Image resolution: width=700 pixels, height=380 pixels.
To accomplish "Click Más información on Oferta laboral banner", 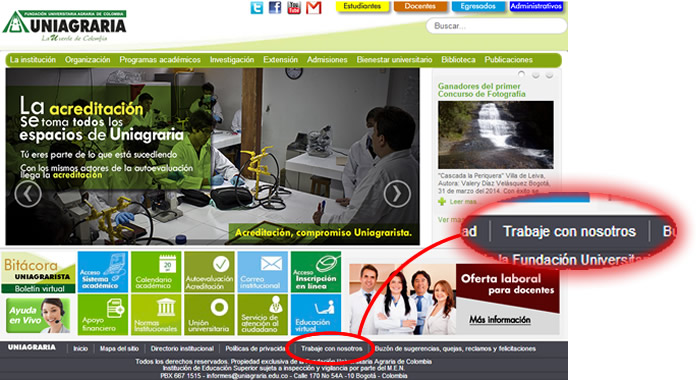I will click(500, 320).
